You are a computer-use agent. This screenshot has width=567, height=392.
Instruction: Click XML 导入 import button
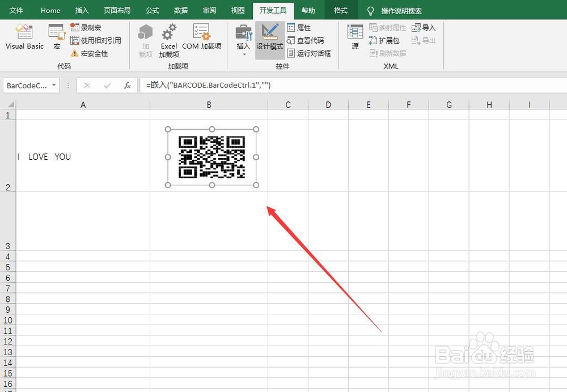(x=424, y=27)
